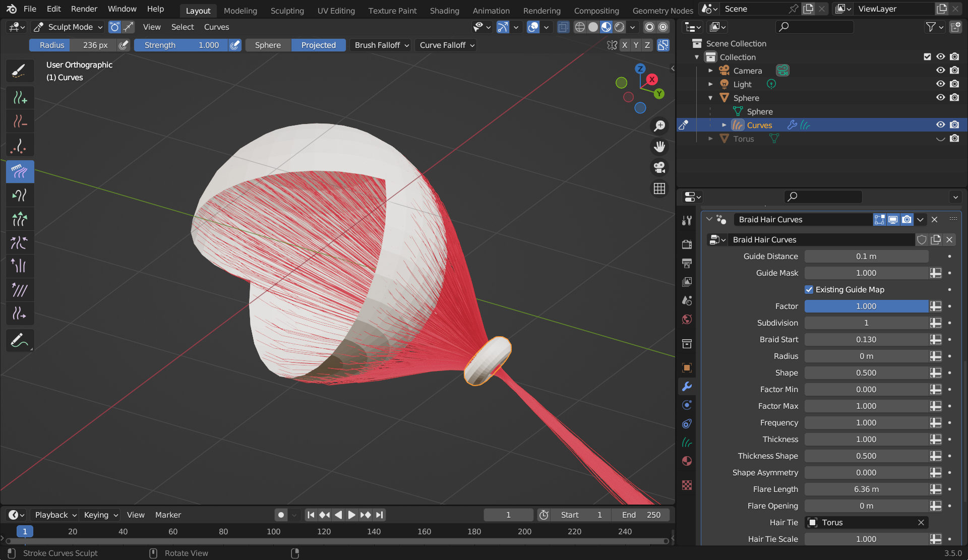Screen dimensions: 968x560
Task: Clear the Hair Tie Torus object
Action: tap(921, 523)
